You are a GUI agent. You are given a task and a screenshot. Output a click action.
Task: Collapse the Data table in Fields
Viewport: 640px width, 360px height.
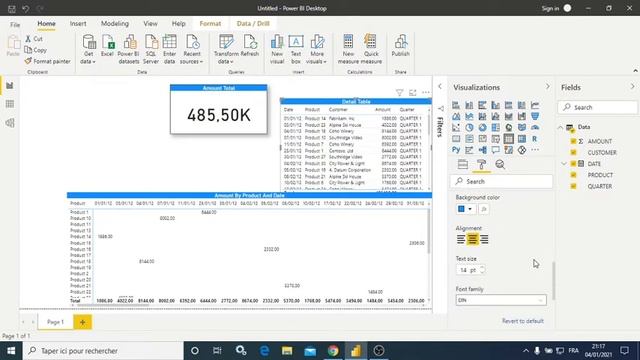coord(560,127)
